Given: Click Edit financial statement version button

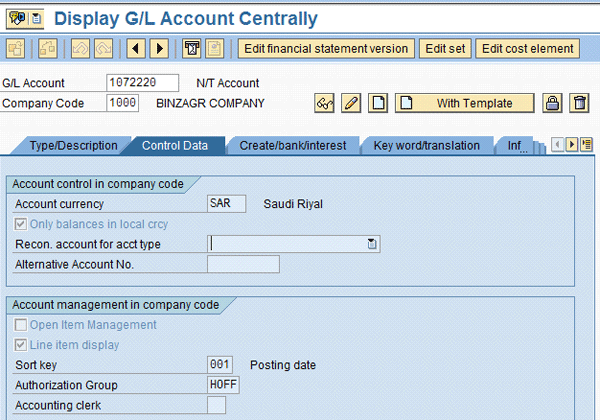Looking at the screenshot, I should [326, 49].
